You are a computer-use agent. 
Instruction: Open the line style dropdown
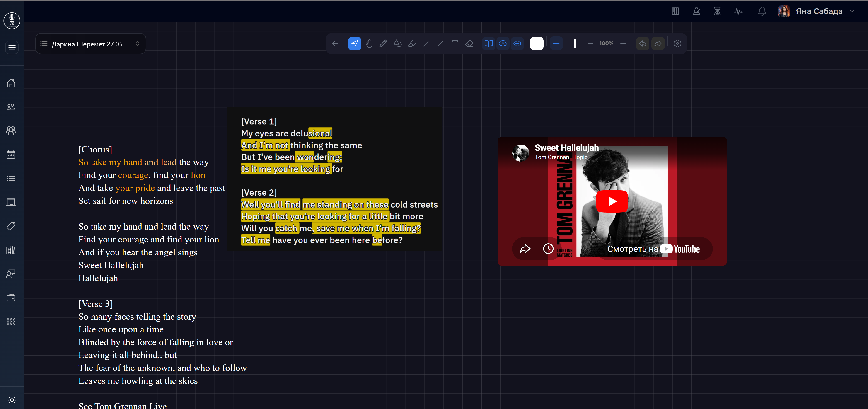pyautogui.click(x=556, y=44)
